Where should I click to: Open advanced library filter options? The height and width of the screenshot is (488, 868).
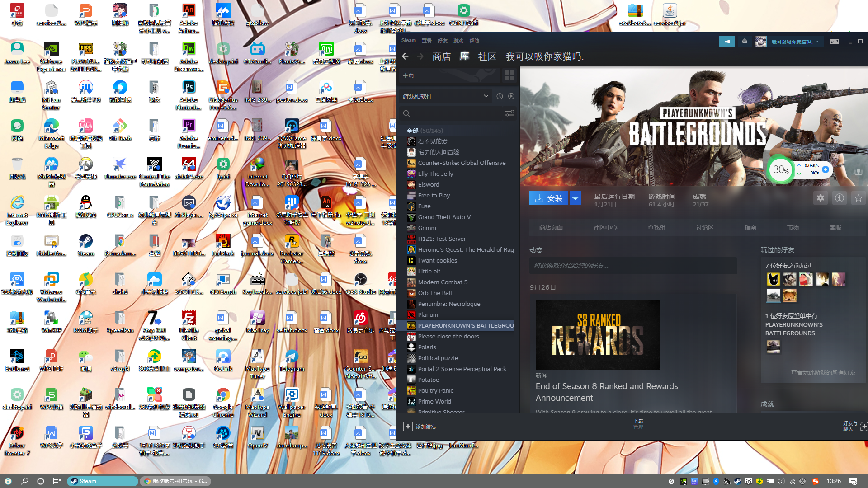[x=509, y=113]
